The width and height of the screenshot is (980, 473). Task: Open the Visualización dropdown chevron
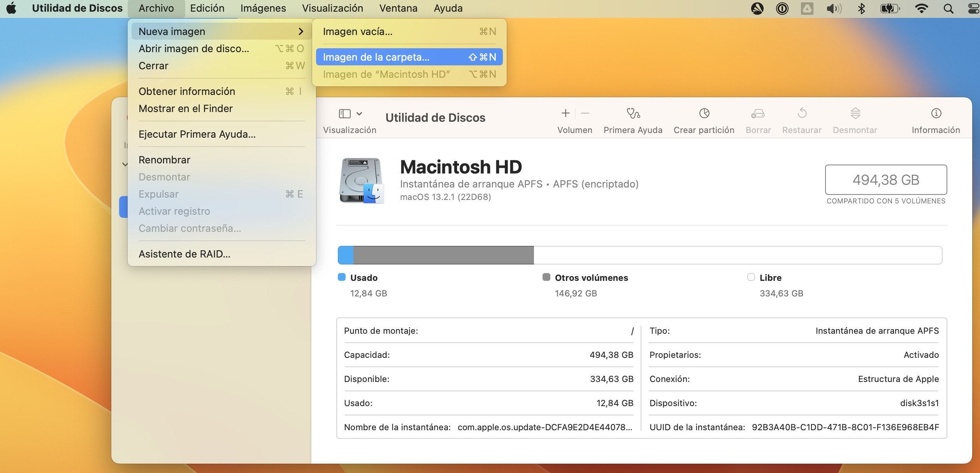(359, 114)
